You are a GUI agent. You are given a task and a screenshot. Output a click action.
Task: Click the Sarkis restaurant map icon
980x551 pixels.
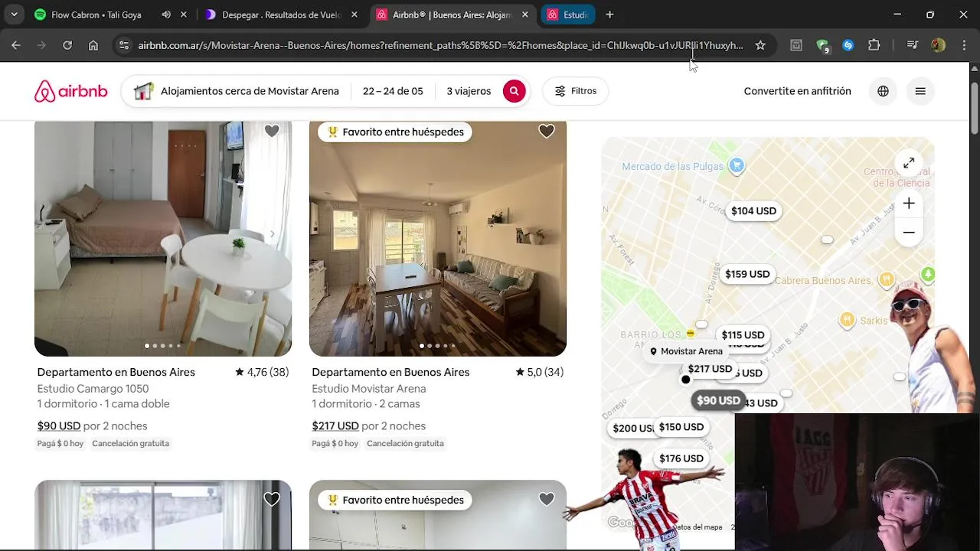pos(847,321)
